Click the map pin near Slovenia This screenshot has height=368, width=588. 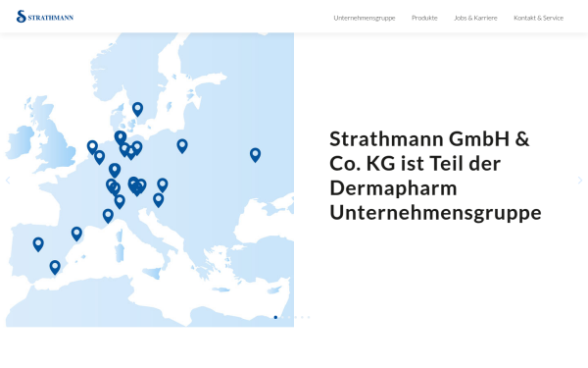click(x=158, y=200)
